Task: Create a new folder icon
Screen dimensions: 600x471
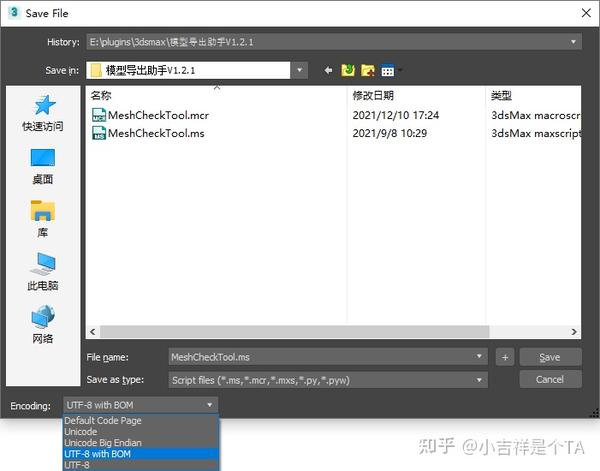Action: tap(368, 70)
